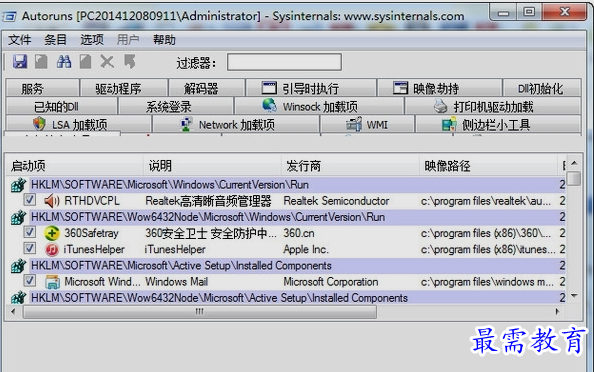Select the Network 加载项 tab
The image size is (594, 372).
click(x=236, y=124)
